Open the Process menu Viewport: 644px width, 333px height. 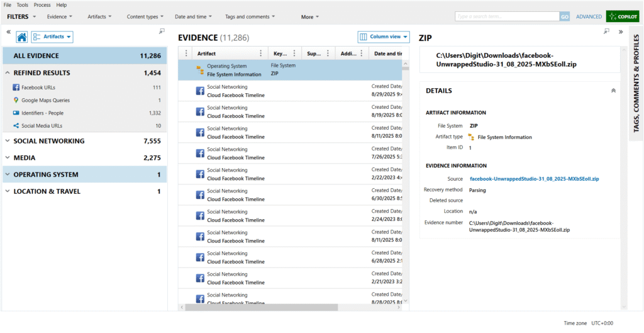click(42, 5)
